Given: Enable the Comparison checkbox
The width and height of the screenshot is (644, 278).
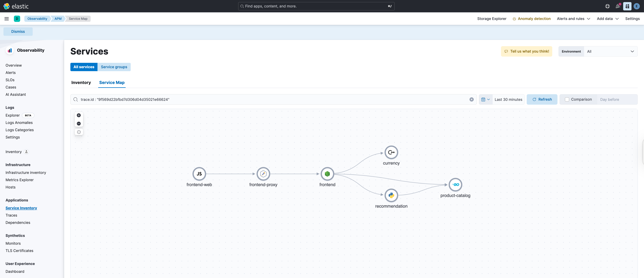Looking at the screenshot, I should click(567, 100).
